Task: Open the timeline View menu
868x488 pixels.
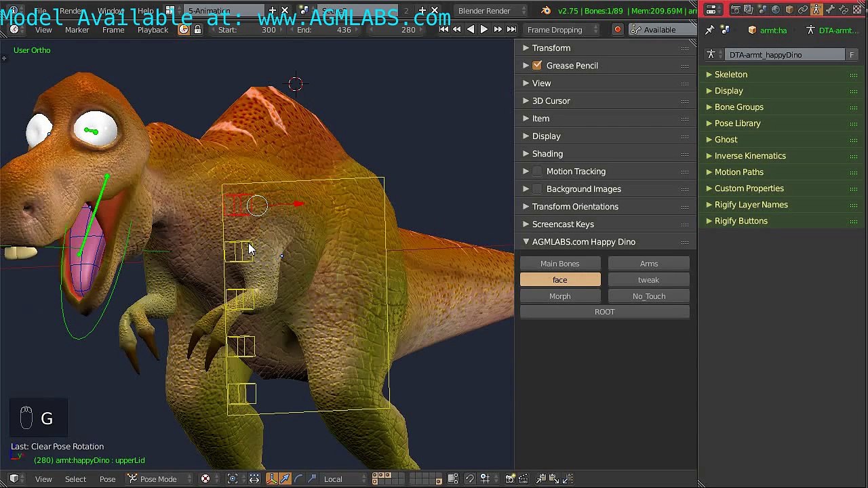Action: (43, 30)
